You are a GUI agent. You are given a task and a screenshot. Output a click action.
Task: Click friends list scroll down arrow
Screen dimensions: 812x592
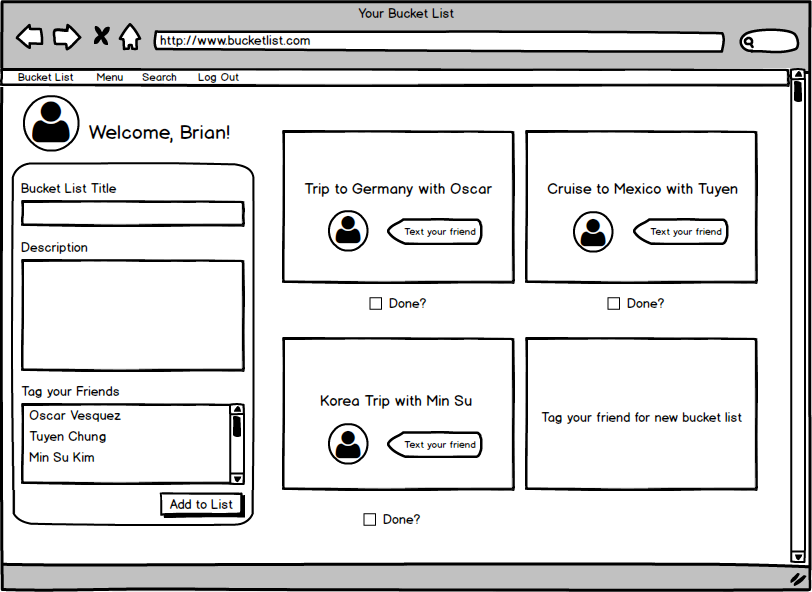[237, 479]
